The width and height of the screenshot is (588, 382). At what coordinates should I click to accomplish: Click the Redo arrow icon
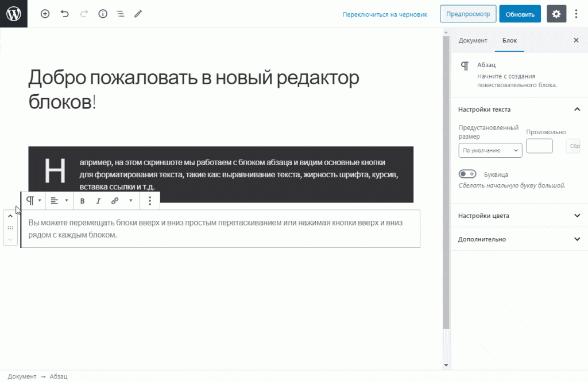pos(83,14)
